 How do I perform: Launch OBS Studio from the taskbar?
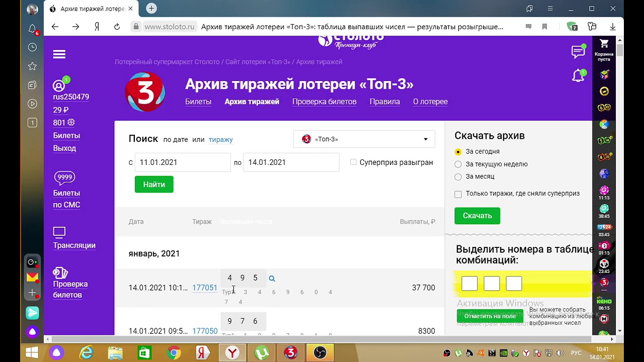click(x=320, y=353)
